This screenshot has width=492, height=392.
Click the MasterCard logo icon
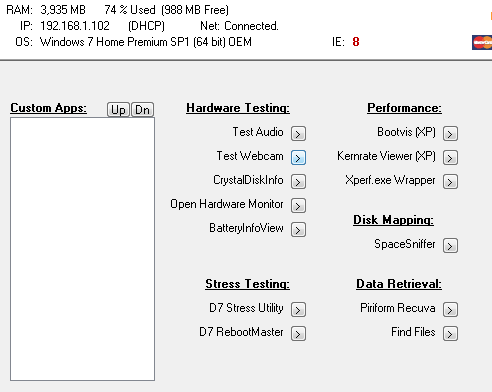pos(482,42)
